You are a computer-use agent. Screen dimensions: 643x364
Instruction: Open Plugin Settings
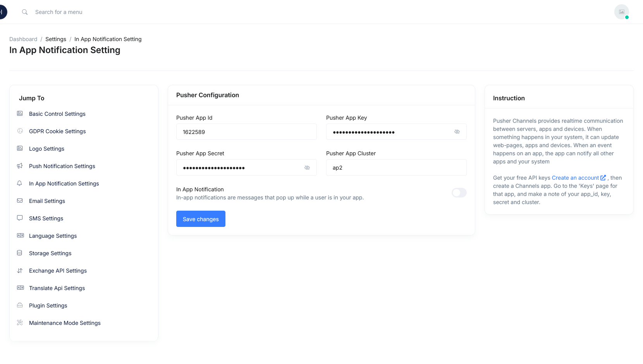pos(48,306)
